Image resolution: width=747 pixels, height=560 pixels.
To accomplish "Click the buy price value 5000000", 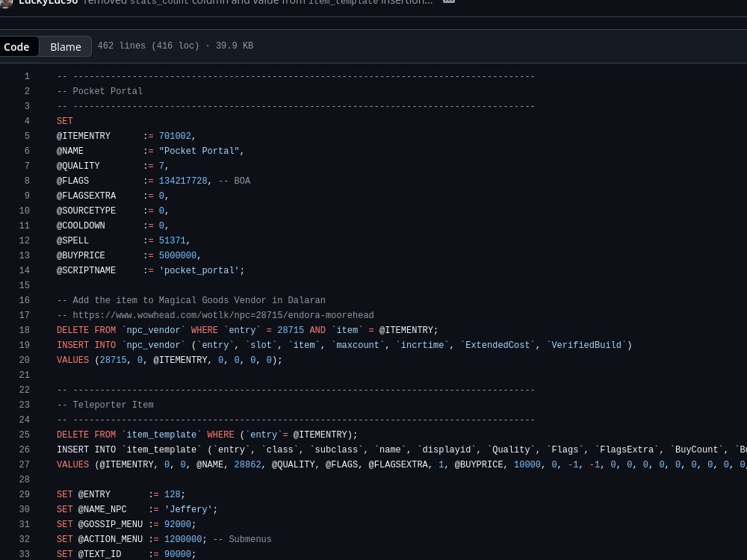I will (178, 255).
